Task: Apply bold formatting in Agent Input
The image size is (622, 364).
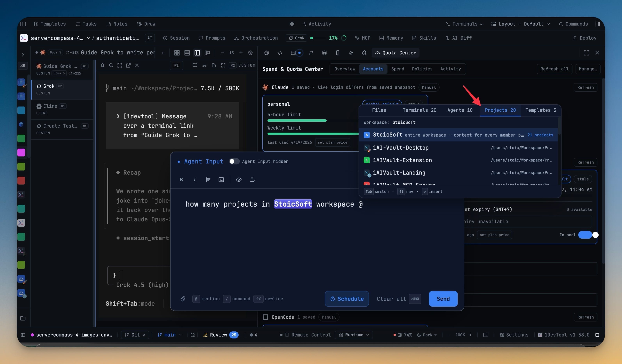Action: 181,180
